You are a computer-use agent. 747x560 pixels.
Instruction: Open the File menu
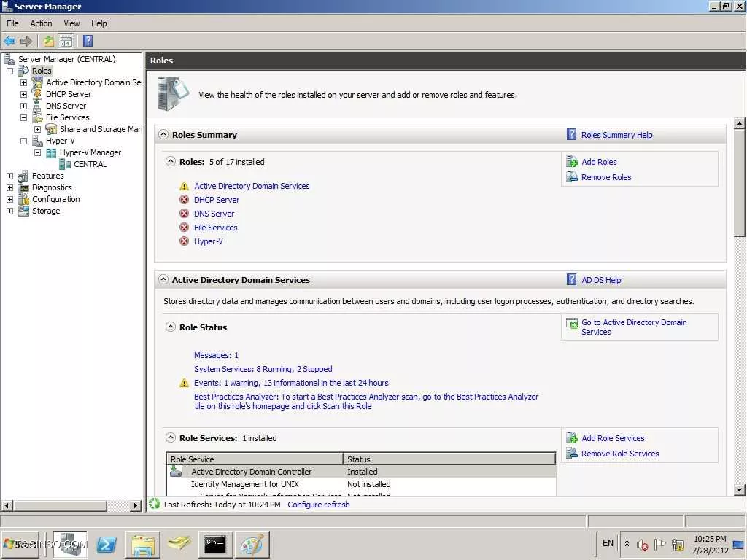click(12, 23)
